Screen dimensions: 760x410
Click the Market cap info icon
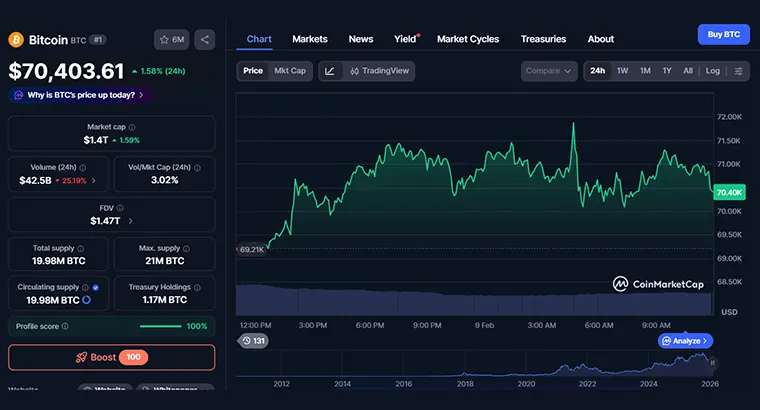(132, 127)
